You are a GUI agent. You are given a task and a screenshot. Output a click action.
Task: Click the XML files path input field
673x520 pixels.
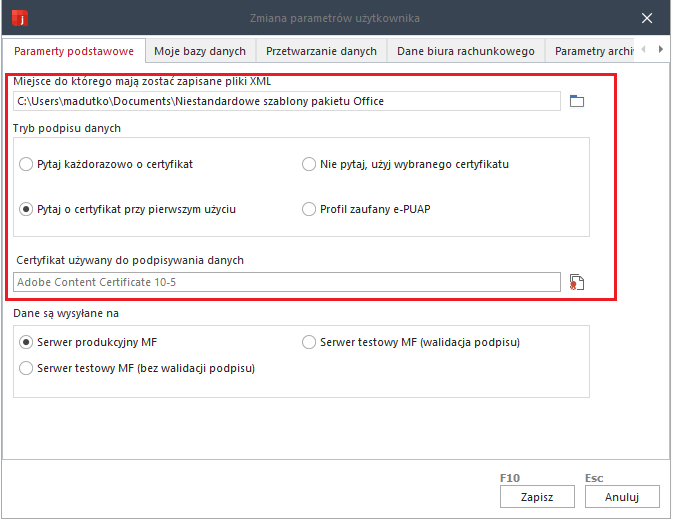tap(287, 101)
